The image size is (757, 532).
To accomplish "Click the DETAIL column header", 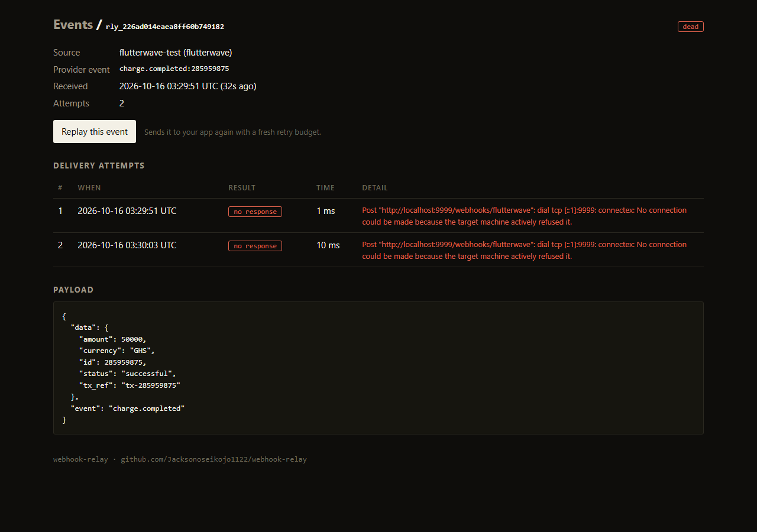I will 375,188.
